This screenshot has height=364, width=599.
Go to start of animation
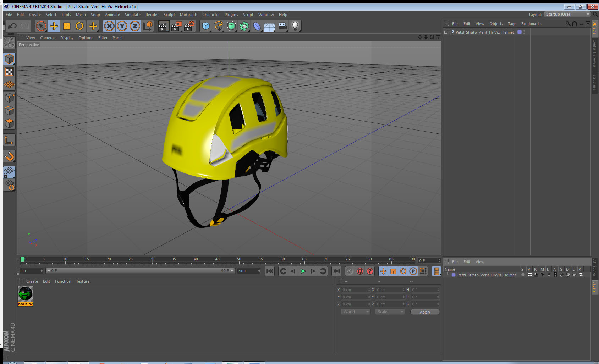point(270,271)
